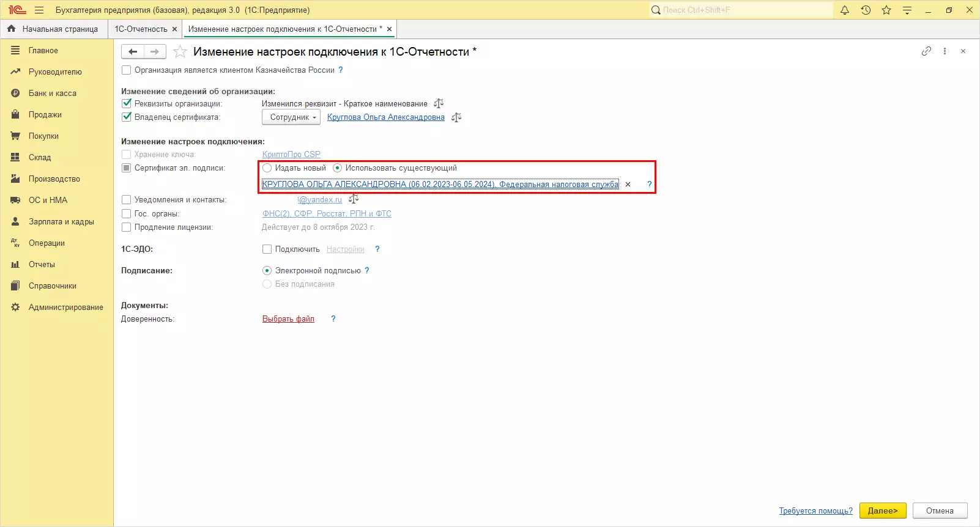Go forward with the right arrow button
Viewport: 980px width, 527px height.
coord(155,52)
